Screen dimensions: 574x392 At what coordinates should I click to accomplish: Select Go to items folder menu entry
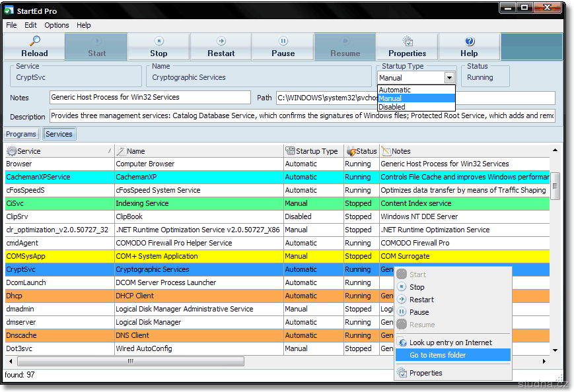(x=438, y=355)
